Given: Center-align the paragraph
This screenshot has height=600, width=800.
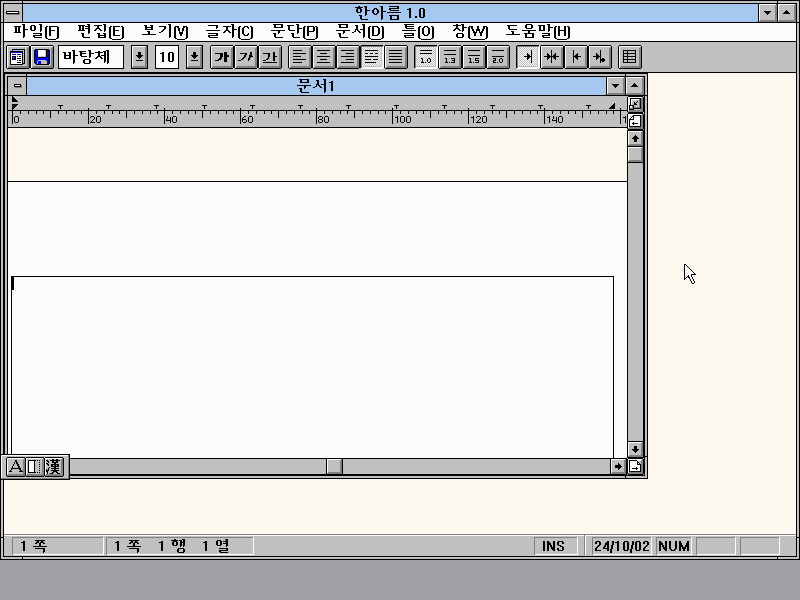Looking at the screenshot, I should coord(323,57).
